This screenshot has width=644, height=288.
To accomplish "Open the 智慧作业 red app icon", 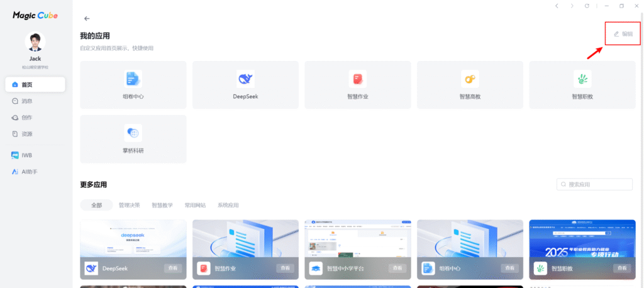I will click(357, 79).
